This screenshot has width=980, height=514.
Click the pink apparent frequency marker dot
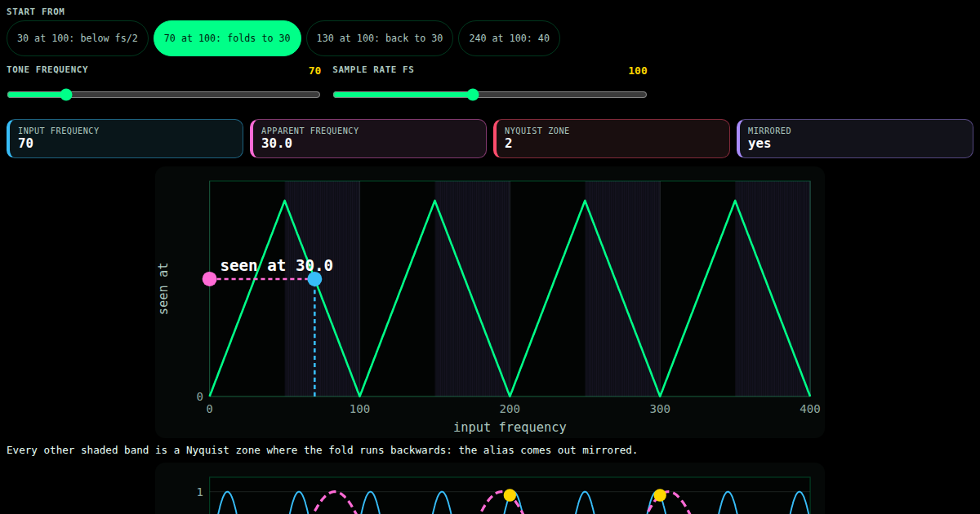[x=209, y=279]
